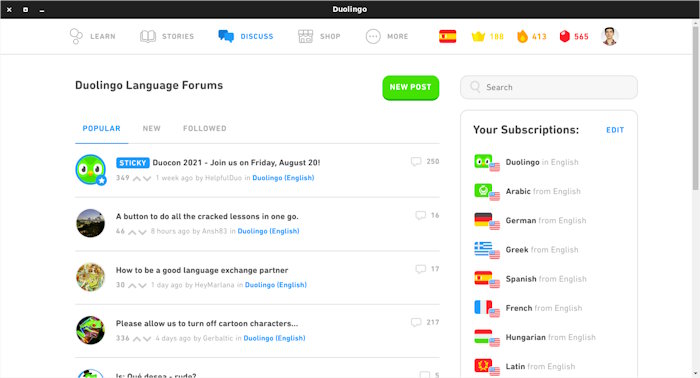
Task: Click comment icon on language exchange post
Action: (x=421, y=269)
